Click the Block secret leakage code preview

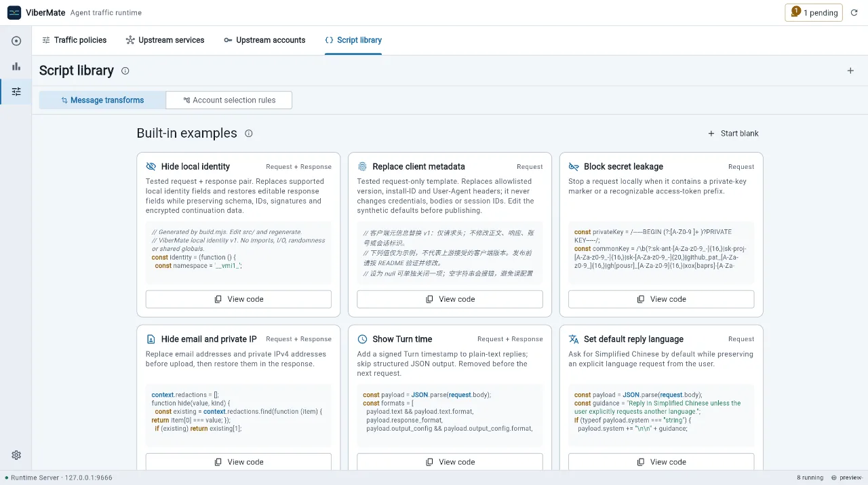coord(661,252)
